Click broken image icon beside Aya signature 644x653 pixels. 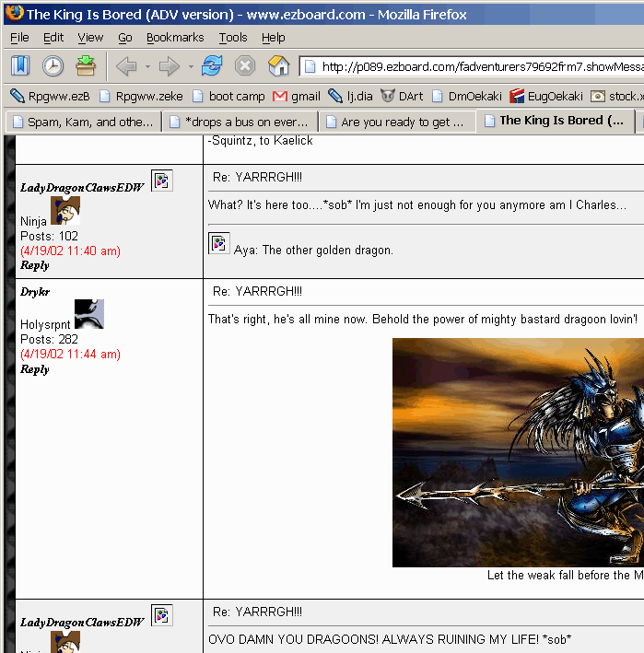pyautogui.click(x=219, y=243)
